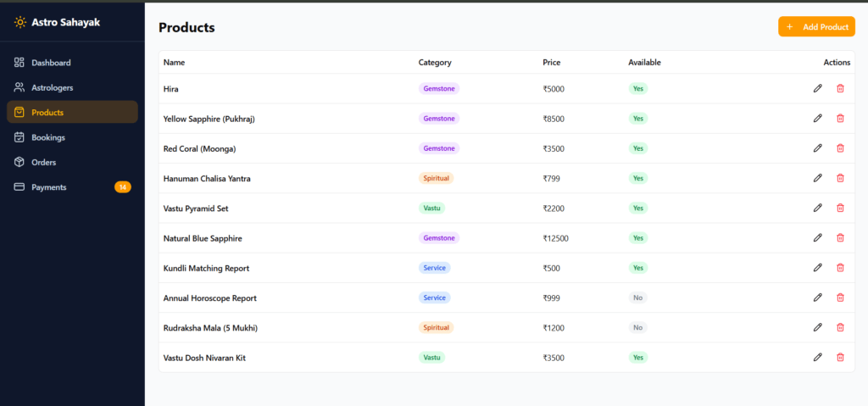Go to the Astrologers section
Viewport: 868px width, 406px height.
(x=52, y=87)
